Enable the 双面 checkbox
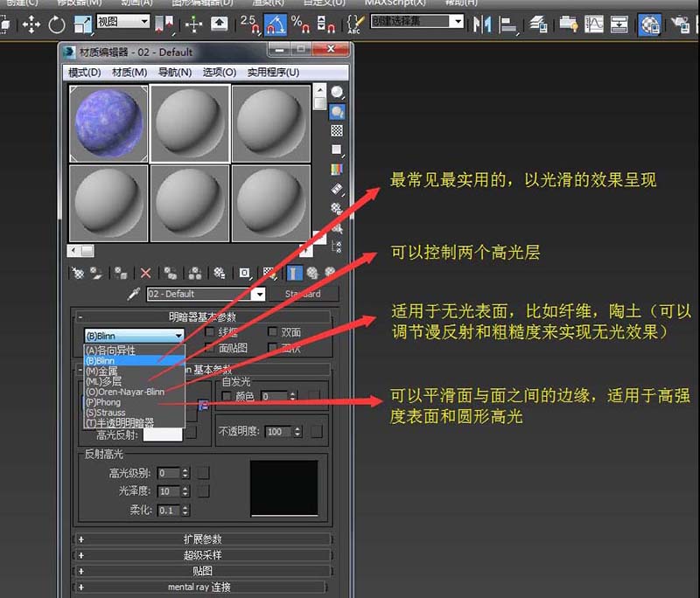Screen dimensions: 700x598 (272, 331)
